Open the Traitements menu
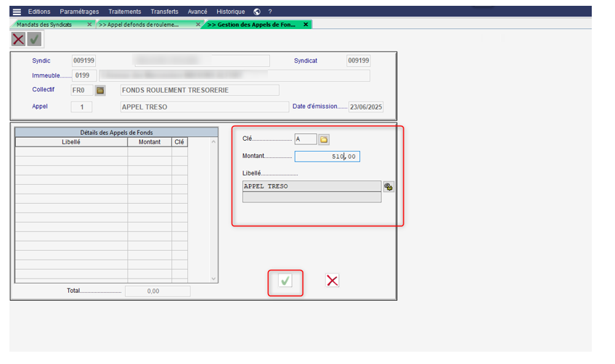Image resolution: width=615 pixels, height=364 pixels. pos(126,12)
